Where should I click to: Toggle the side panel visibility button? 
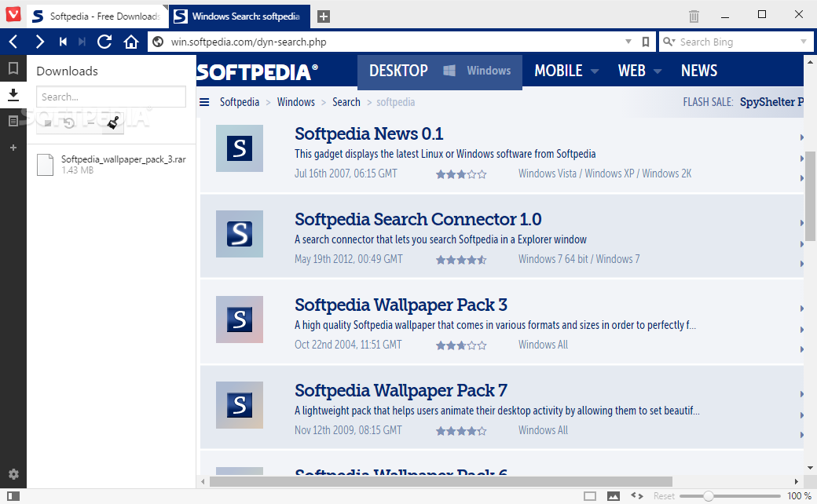tap(13, 496)
